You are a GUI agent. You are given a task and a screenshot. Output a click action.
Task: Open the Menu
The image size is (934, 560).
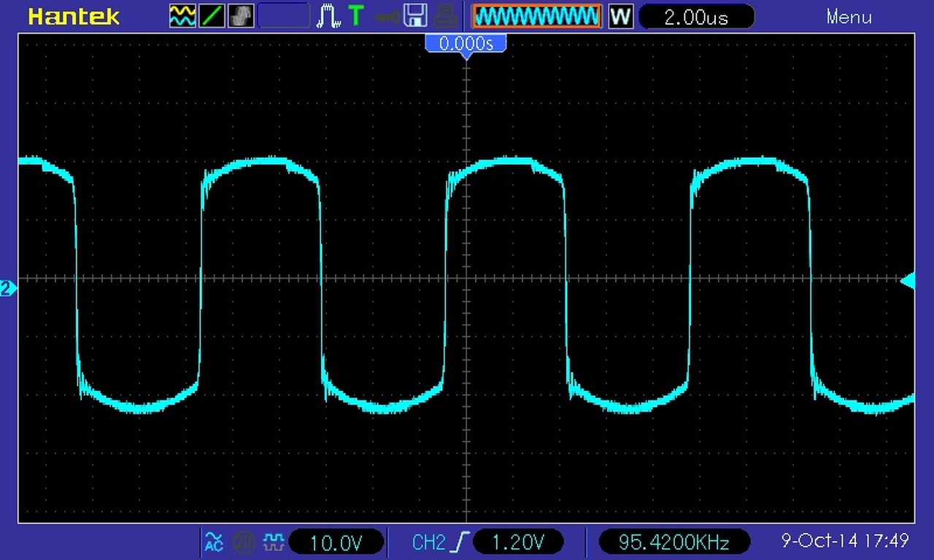tap(849, 16)
